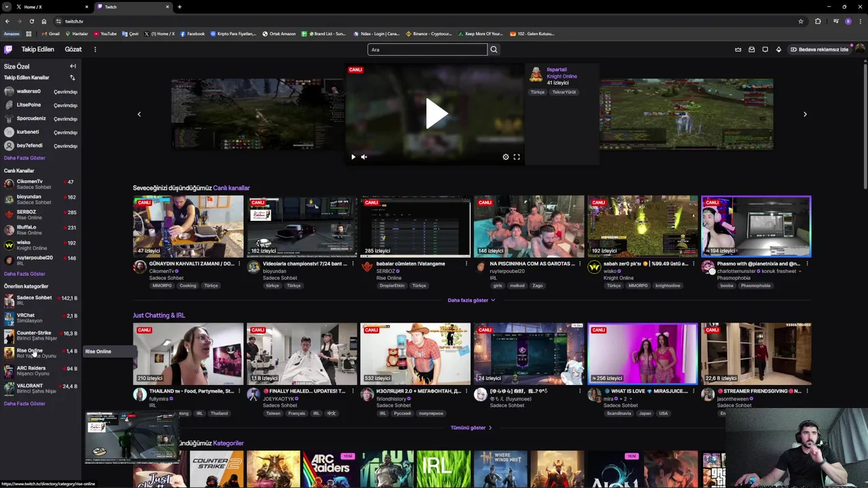Click the Ara search field

427,49
